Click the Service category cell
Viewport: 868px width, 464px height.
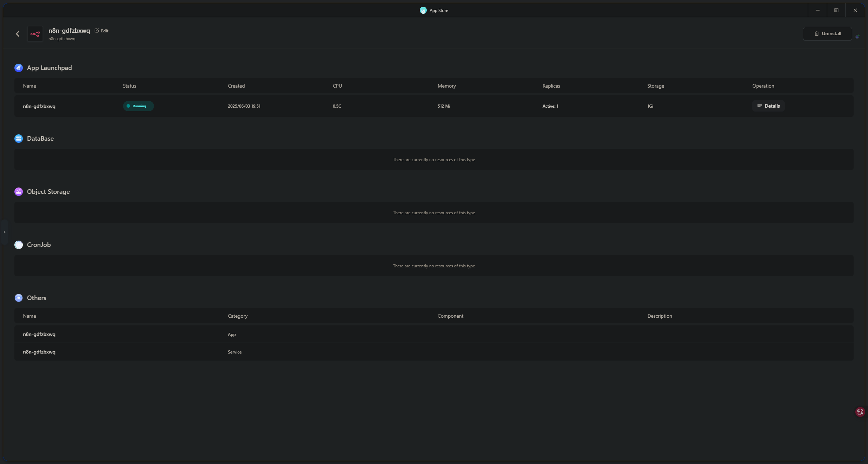pos(234,352)
